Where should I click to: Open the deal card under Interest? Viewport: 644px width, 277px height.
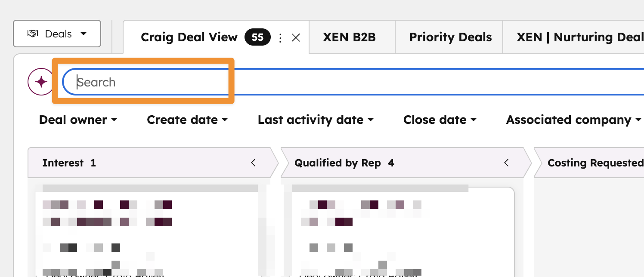[146, 232]
